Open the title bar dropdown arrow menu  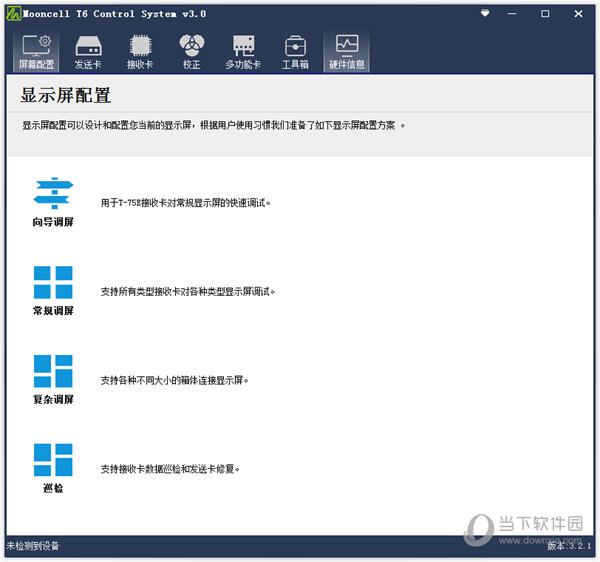485,14
